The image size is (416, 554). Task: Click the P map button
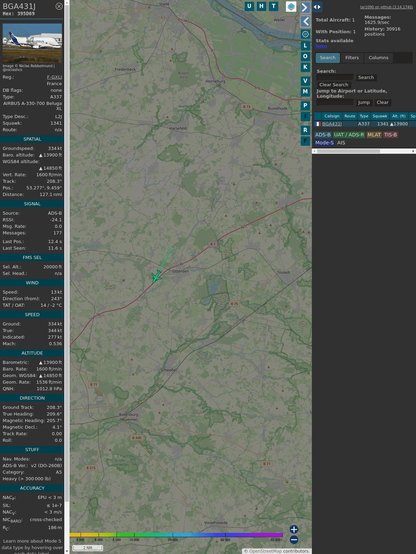pos(305,105)
